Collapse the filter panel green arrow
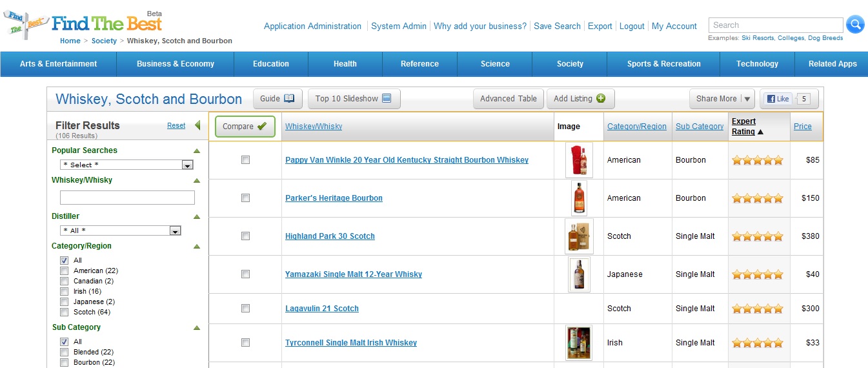Image resolution: width=868 pixels, height=368 pixels. 197,125
